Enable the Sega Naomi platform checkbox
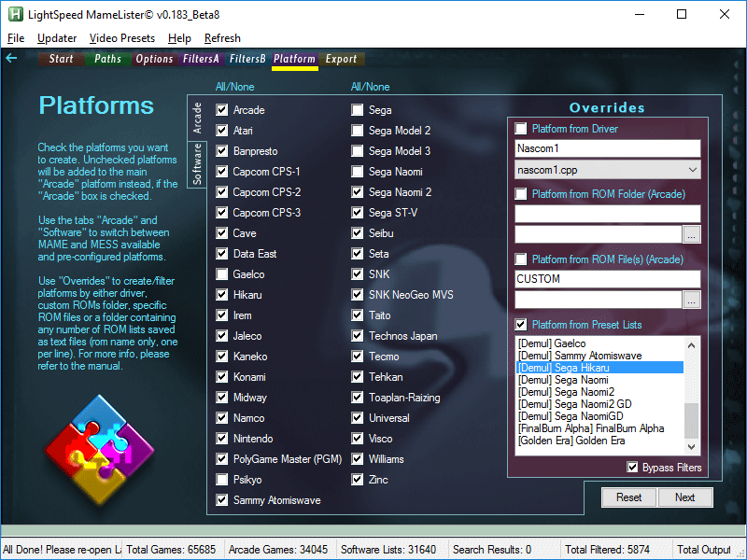The height and width of the screenshot is (560, 747). [x=358, y=172]
